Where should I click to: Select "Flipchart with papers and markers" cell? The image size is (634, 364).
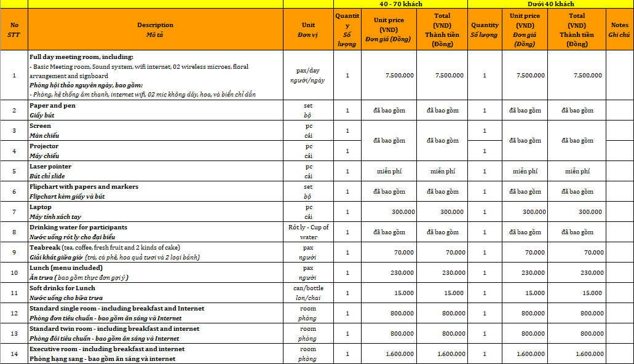[155, 191]
